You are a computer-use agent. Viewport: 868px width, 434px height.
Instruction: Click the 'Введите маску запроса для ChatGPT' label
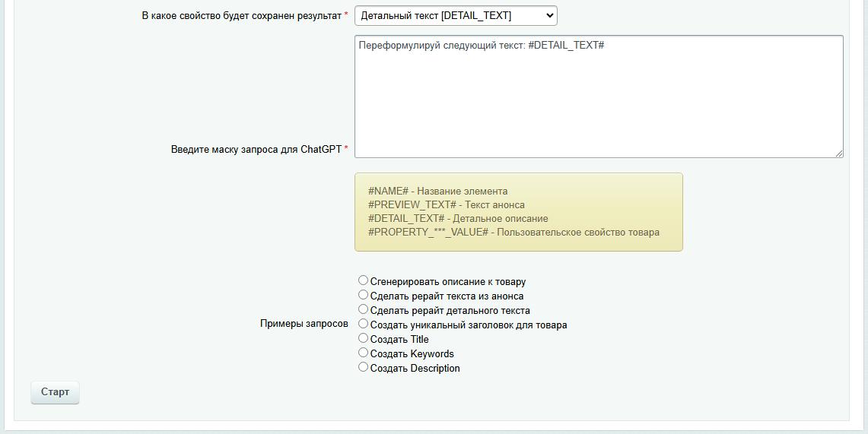pos(256,149)
